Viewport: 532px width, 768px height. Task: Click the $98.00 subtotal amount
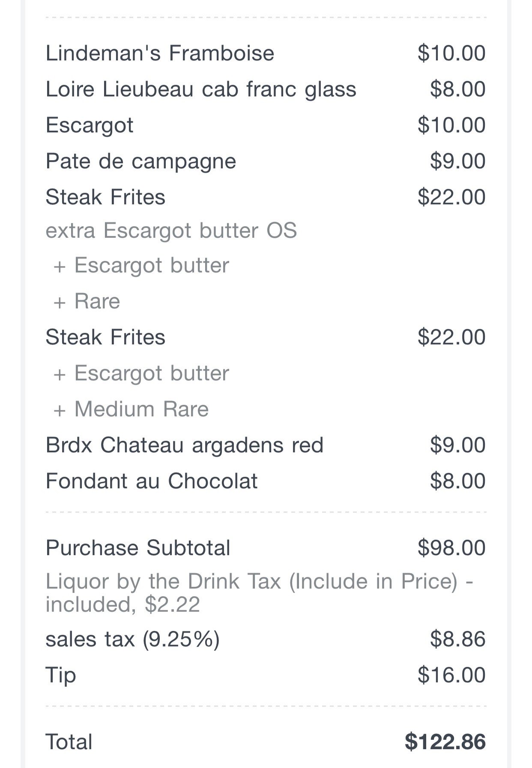(x=451, y=548)
